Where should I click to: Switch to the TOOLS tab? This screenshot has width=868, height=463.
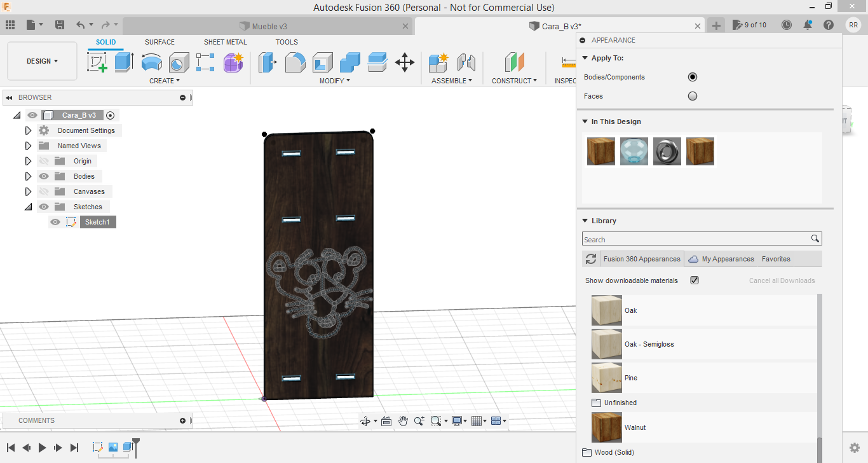287,42
